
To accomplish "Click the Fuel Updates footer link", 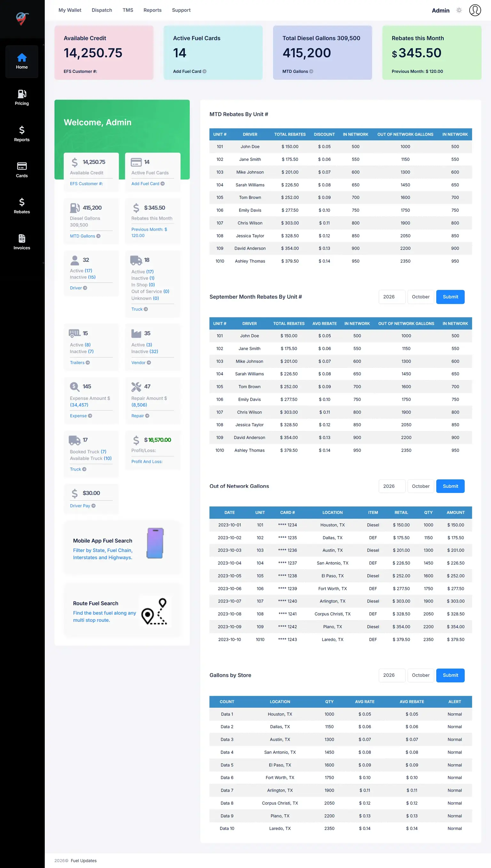I will pos(84,861).
